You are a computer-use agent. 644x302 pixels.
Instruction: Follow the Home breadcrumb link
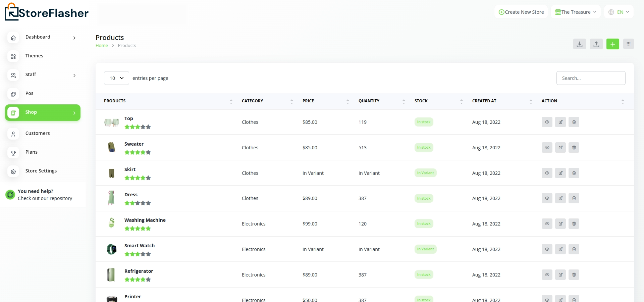[x=102, y=46]
